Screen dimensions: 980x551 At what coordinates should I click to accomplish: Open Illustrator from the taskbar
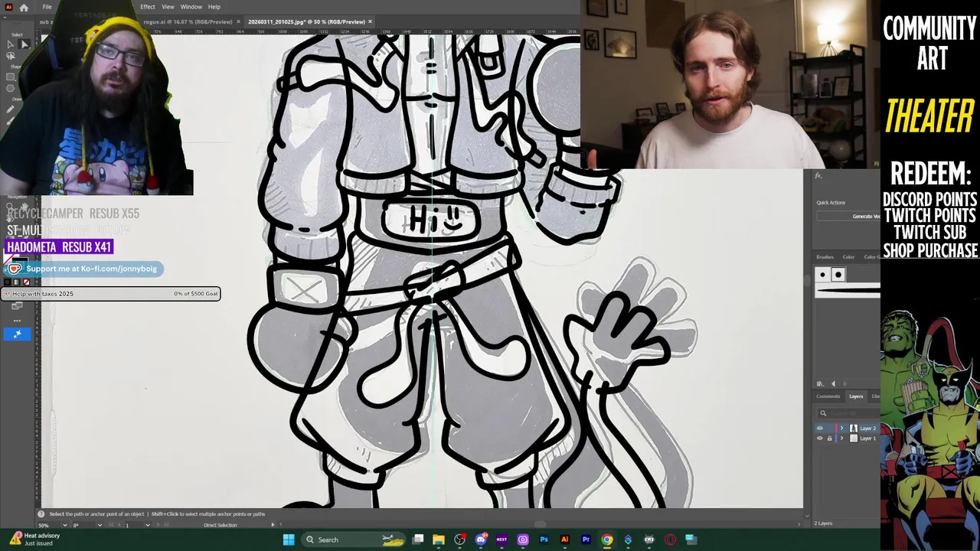[x=565, y=540]
